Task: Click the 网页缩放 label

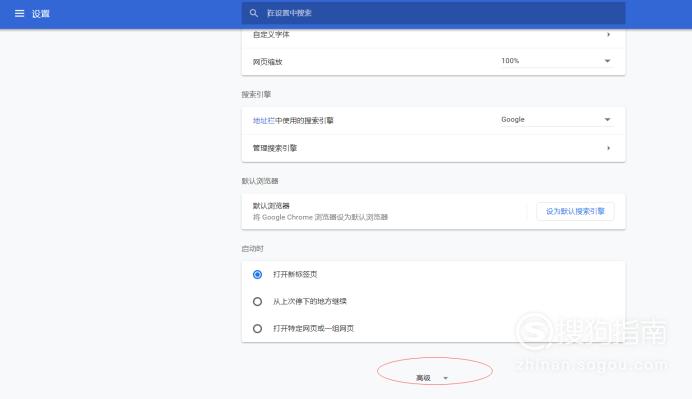Action: (267, 62)
